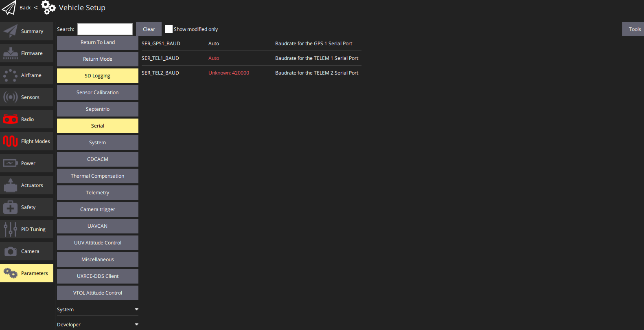644x330 pixels.
Task: Click the Vehicle Setup gears icon
Action: (48, 7)
